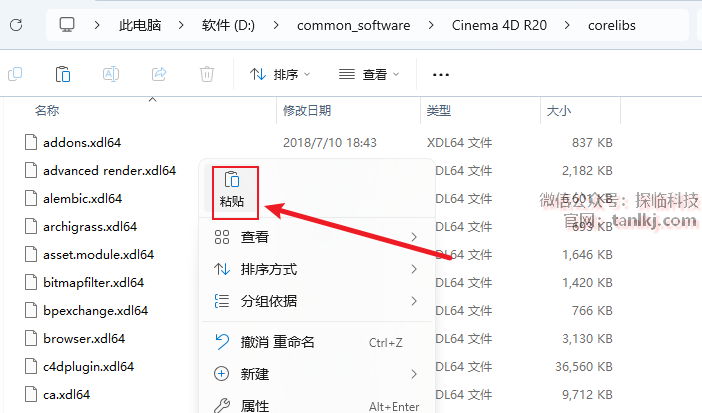Open the 查看 view dropdown in toolbar
Image resolution: width=702 pixels, height=413 pixels.
369,74
